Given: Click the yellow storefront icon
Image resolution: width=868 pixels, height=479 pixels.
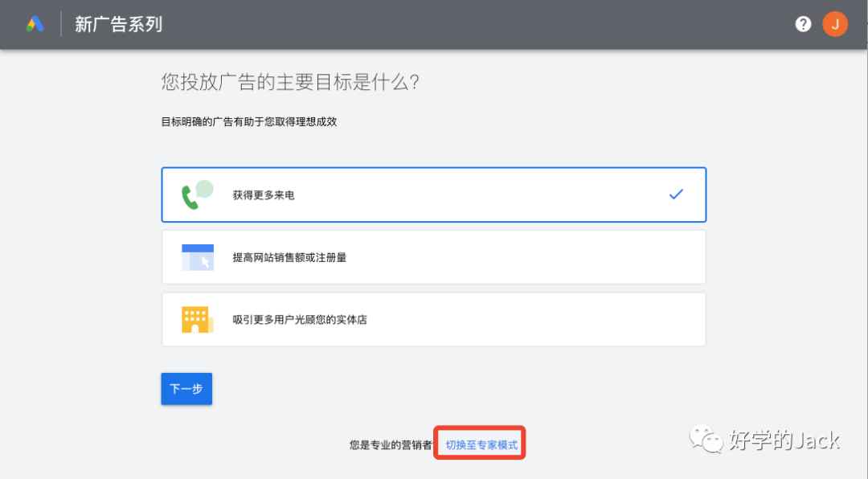Looking at the screenshot, I should point(195,318).
